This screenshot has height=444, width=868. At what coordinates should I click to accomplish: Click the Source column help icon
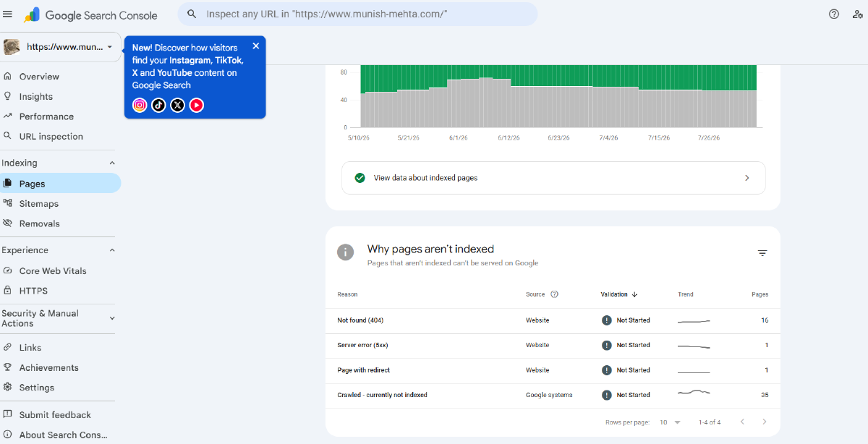555,294
